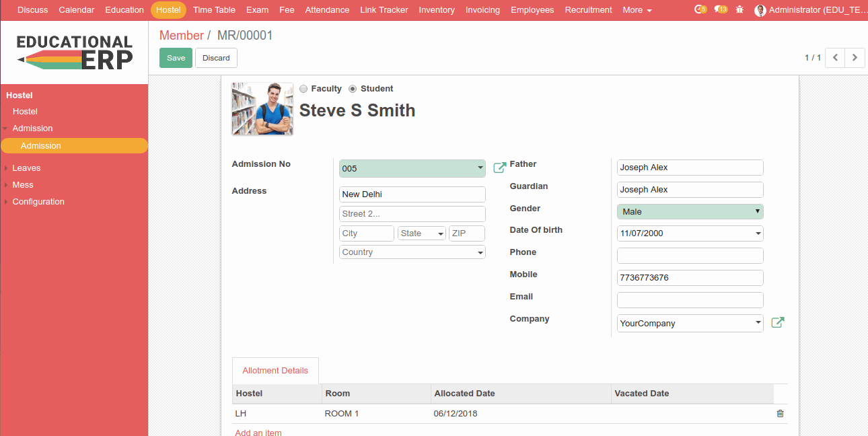Open the chat messages notification icon
The height and width of the screenshot is (436, 868).
coord(721,10)
